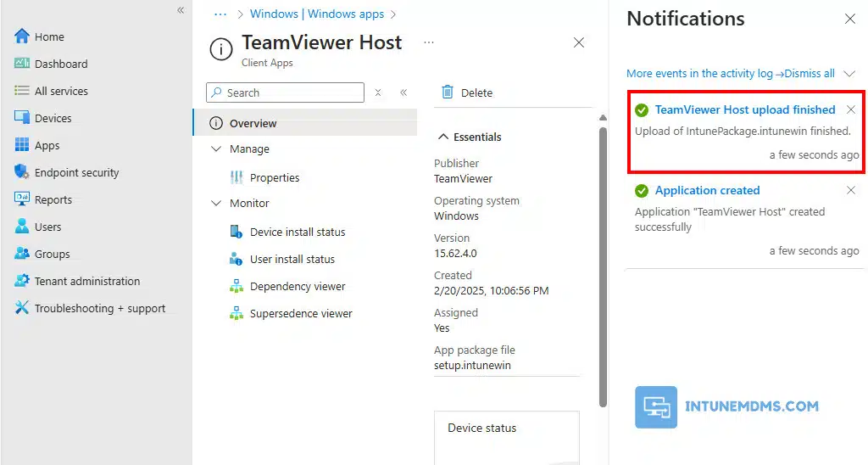
Task: Click the scrollbar up arrow
Action: pos(603,117)
